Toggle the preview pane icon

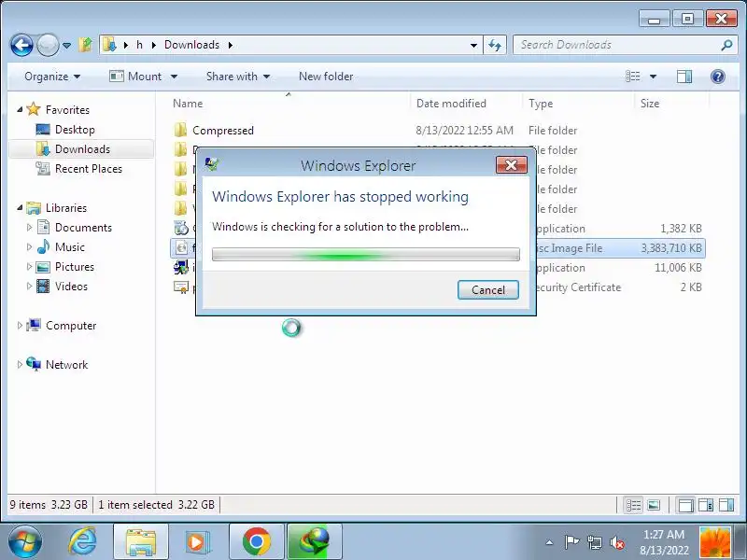[684, 77]
